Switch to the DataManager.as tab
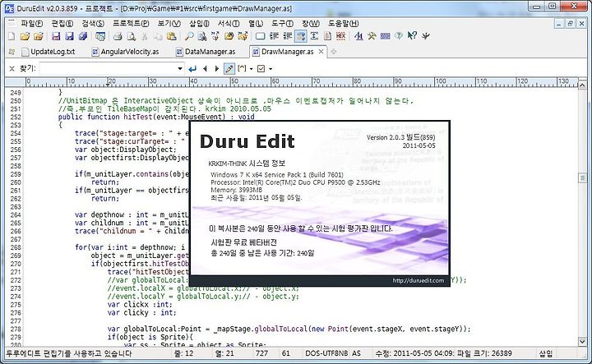The height and width of the screenshot is (364, 592). point(206,52)
